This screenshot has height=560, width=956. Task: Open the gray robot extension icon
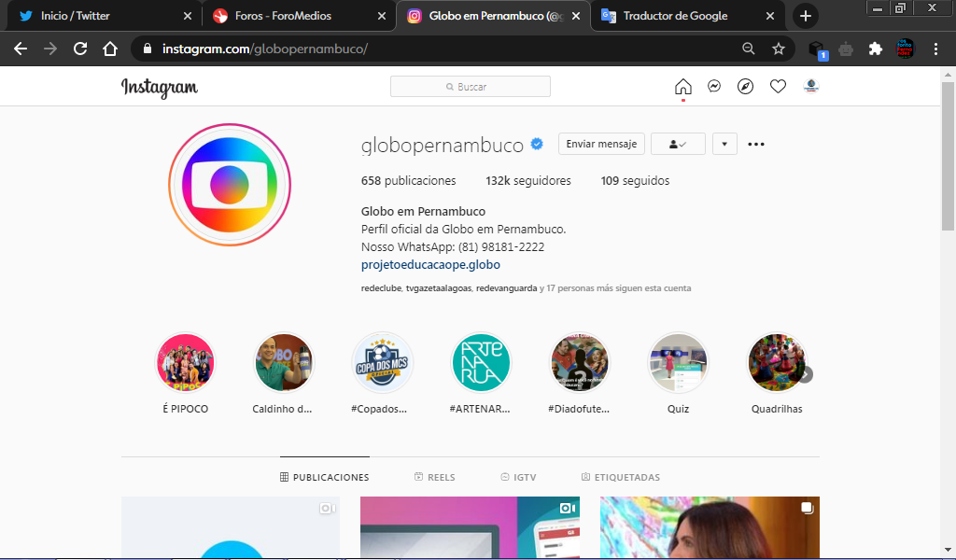[x=846, y=49]
